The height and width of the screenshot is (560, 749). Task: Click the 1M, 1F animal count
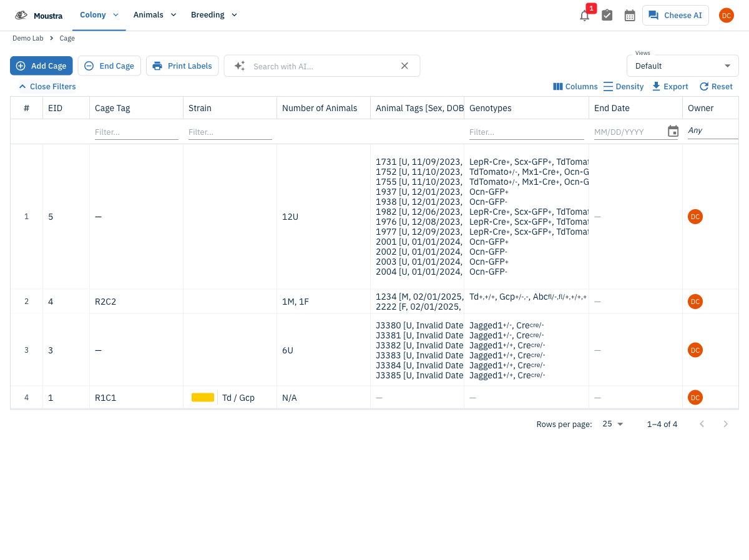[x=296, y=302]
